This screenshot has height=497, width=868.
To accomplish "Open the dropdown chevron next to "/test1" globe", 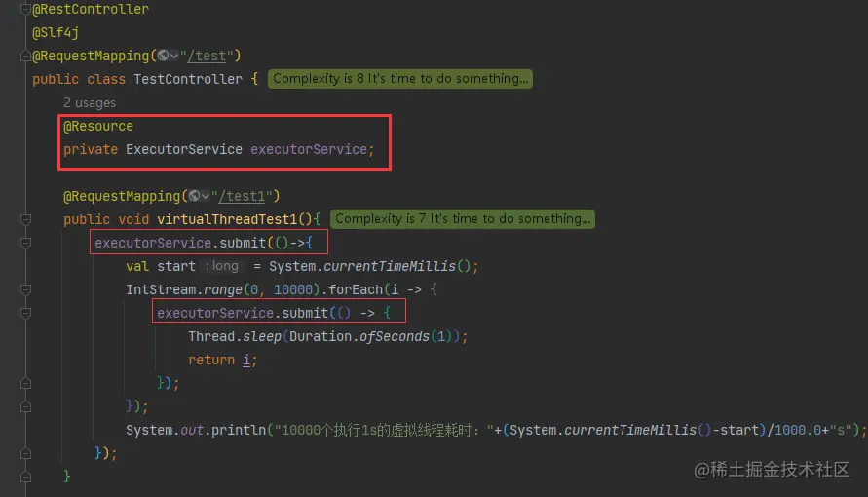I will coord(206,196).
